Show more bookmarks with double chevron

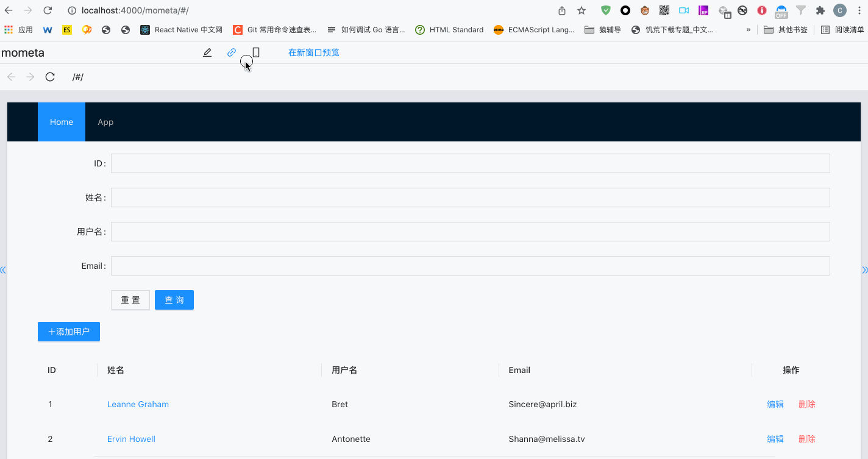point(749,29)
